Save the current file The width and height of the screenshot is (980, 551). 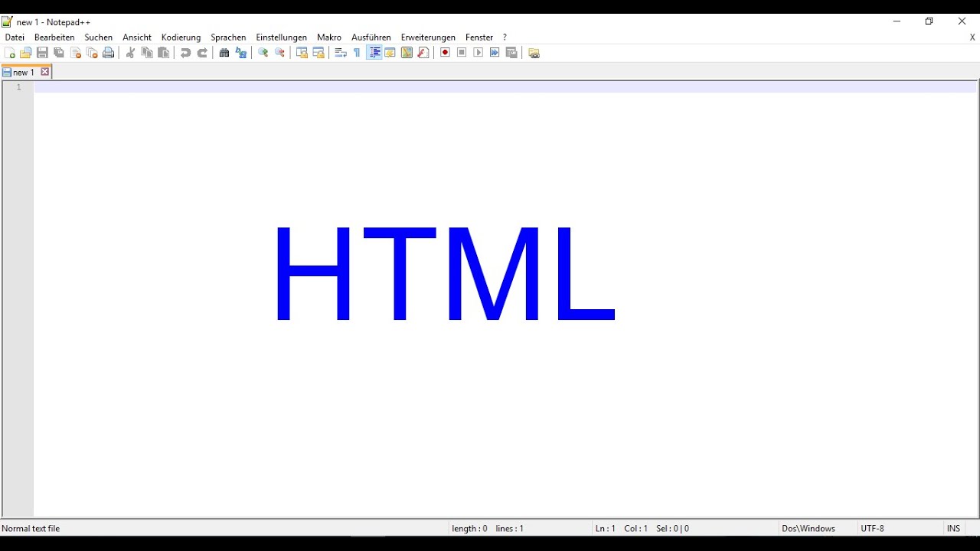(x=43, y=53)
